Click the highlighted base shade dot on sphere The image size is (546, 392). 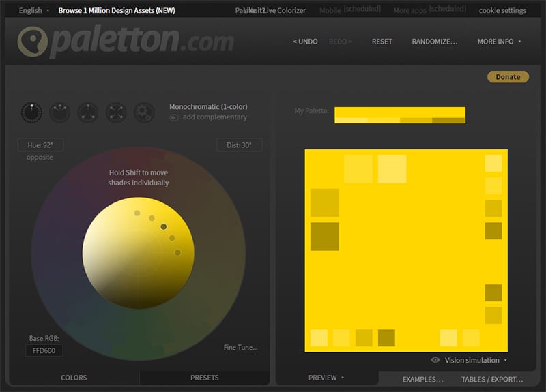[164, 227]
